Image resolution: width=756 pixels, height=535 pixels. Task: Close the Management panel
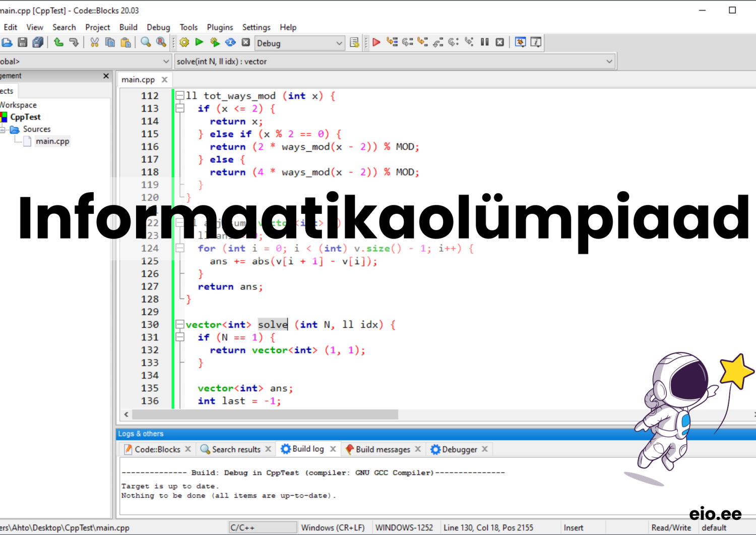click(x=106, y=76)
